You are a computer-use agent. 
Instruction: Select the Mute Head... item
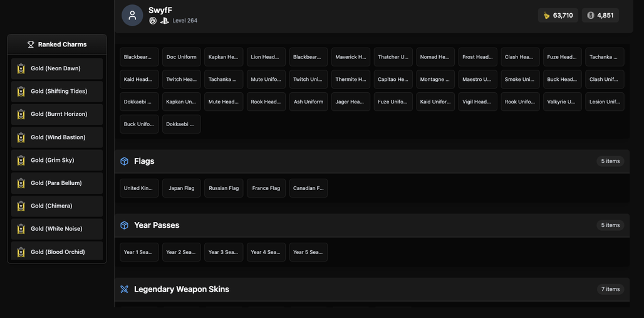[224, 102]
